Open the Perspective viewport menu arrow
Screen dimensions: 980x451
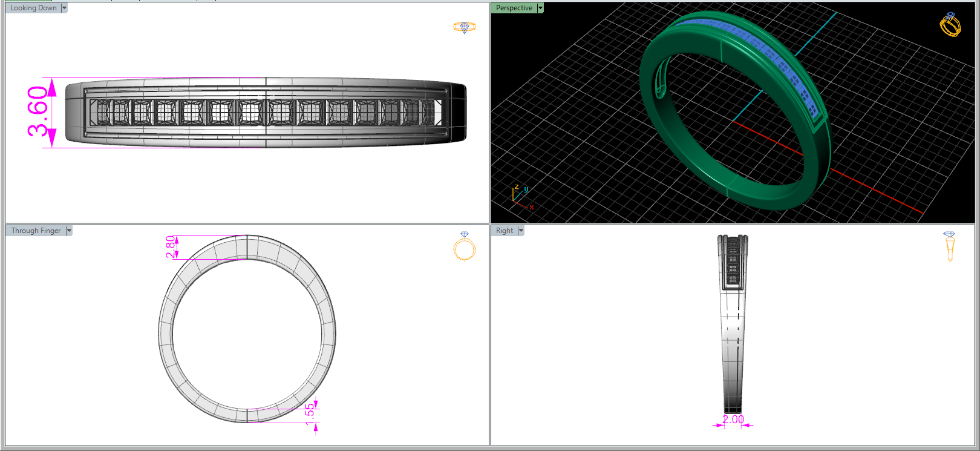tap(540, 8)
